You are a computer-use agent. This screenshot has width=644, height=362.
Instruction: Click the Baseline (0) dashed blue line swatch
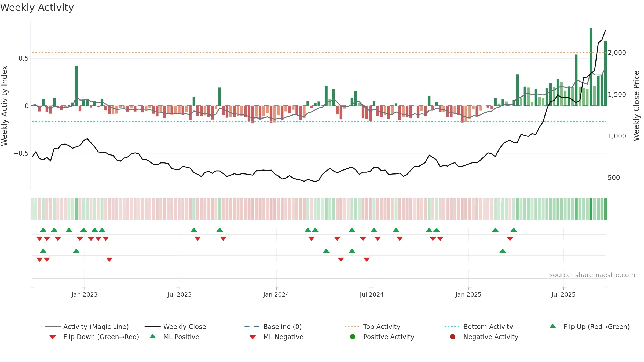point(252,327)
